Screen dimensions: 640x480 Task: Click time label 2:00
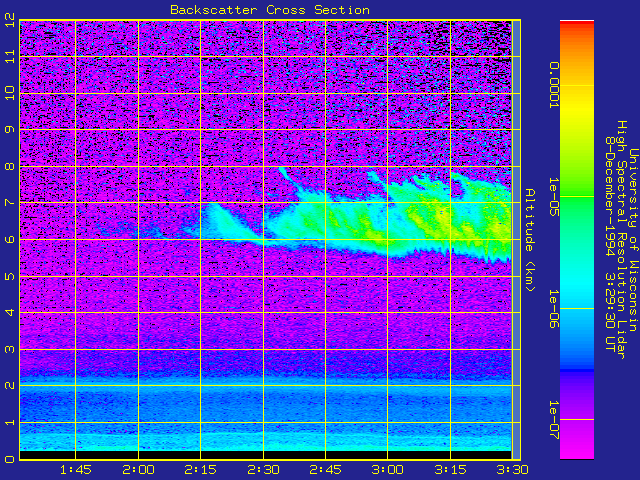pos(138,470)
